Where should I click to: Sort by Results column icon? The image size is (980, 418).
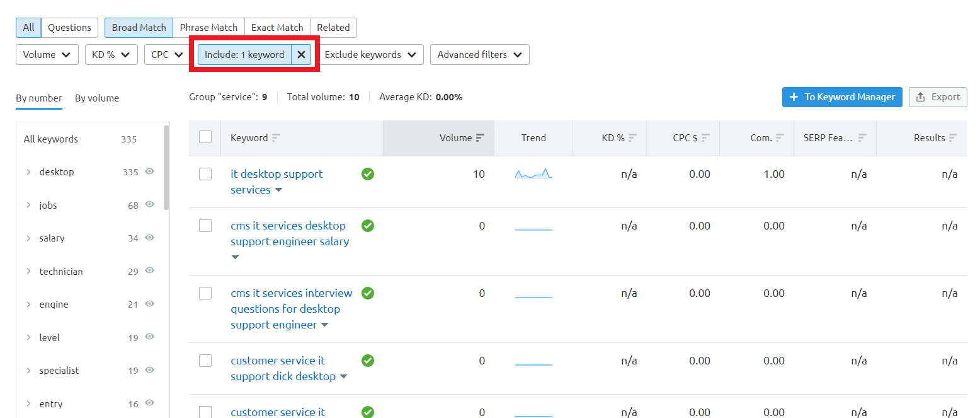[x=952, y=138]
